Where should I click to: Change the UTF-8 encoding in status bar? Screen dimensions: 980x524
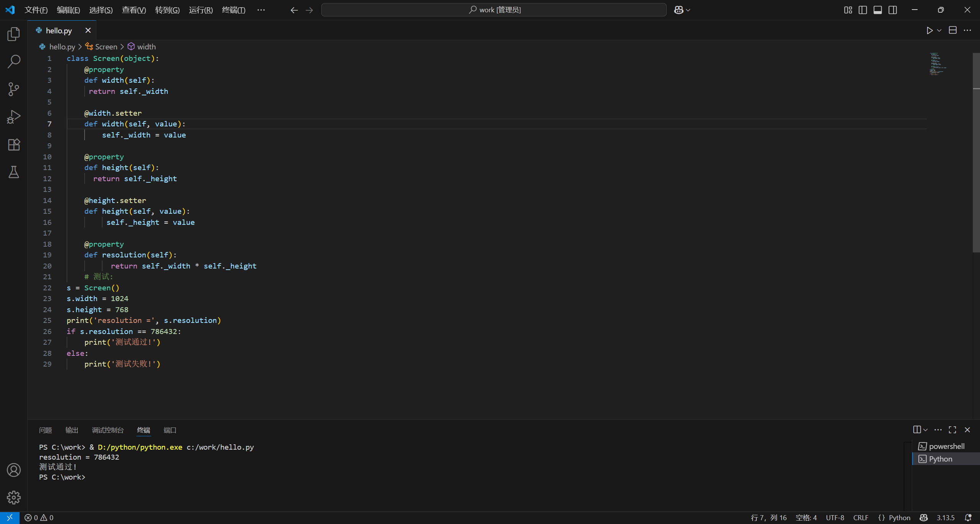[x=835, y=517]
